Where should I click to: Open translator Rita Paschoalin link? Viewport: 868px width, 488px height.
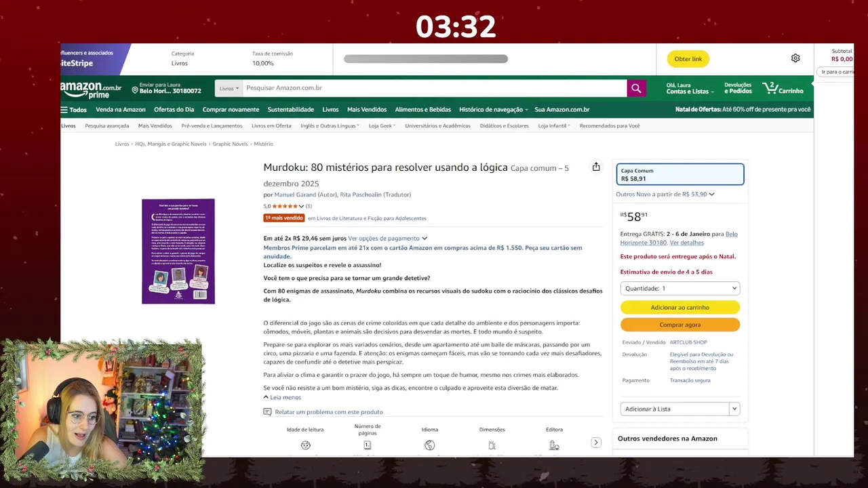[361, 195]
